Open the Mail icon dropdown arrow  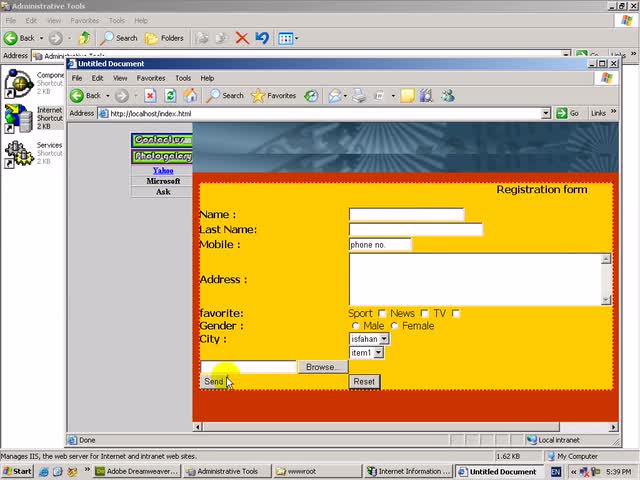click(x=345, y=96)
